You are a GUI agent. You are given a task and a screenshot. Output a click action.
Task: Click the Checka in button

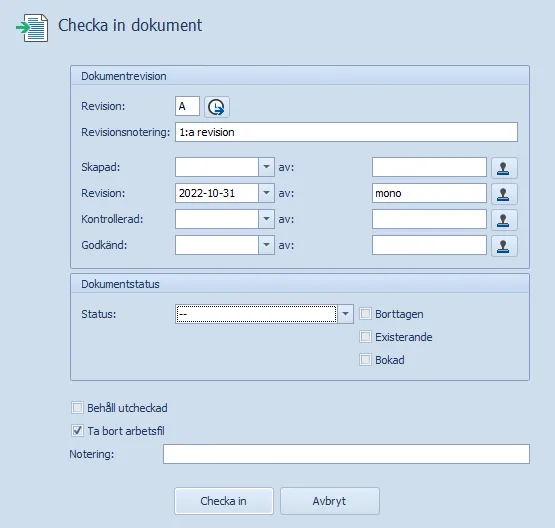(224, 501)
